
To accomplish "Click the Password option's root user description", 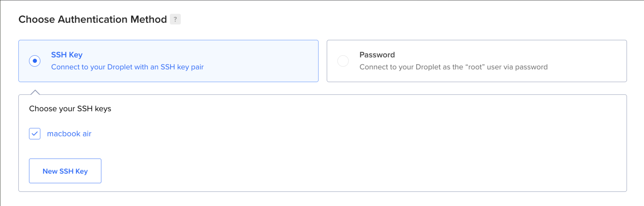I will [x=453, y=67].
